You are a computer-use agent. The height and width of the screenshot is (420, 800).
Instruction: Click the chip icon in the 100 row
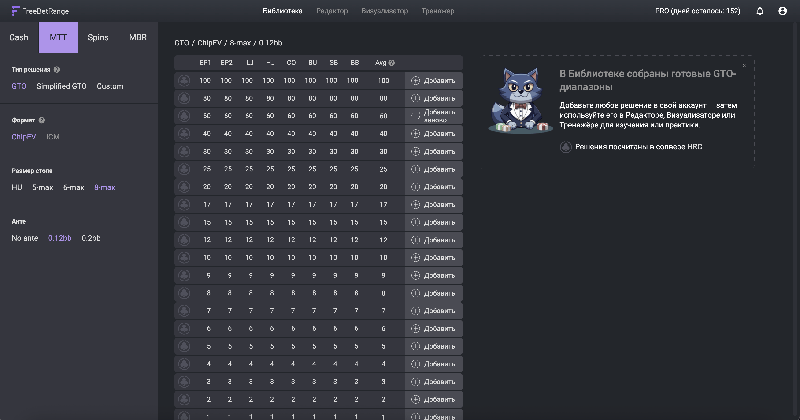pos(183,81)
